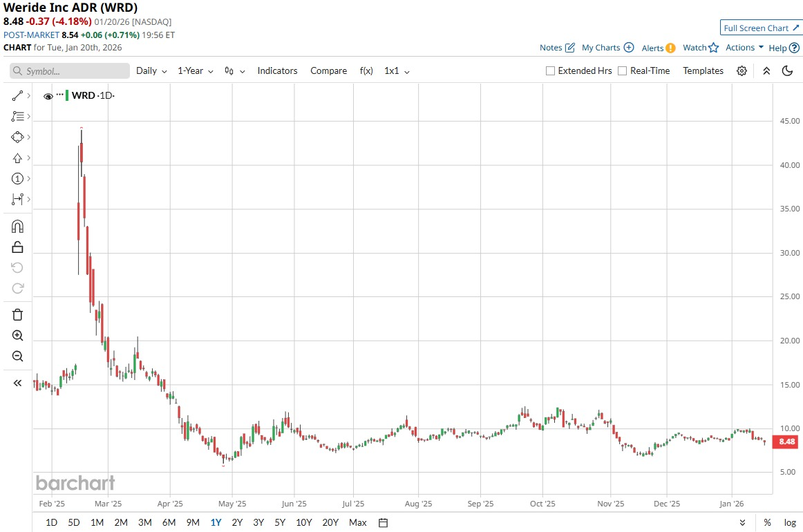
Task: Pick the numbered circle annotation tool
Action: (17, 179)
